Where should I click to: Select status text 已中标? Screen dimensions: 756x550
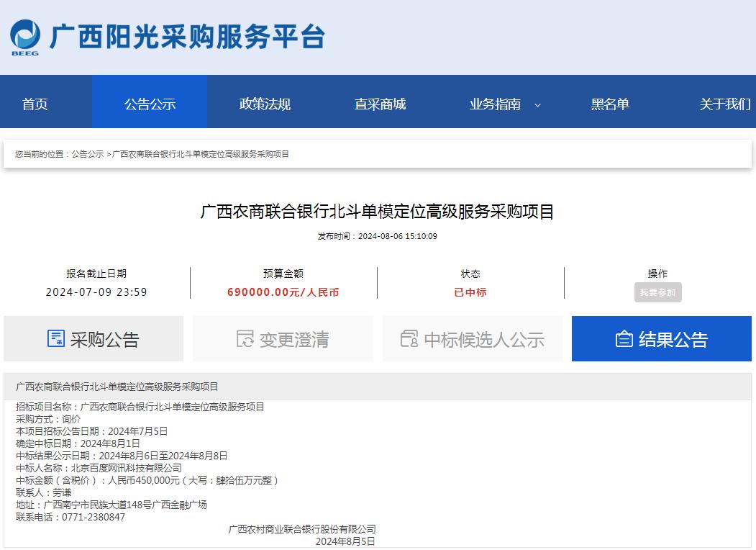tap(470, 292)
